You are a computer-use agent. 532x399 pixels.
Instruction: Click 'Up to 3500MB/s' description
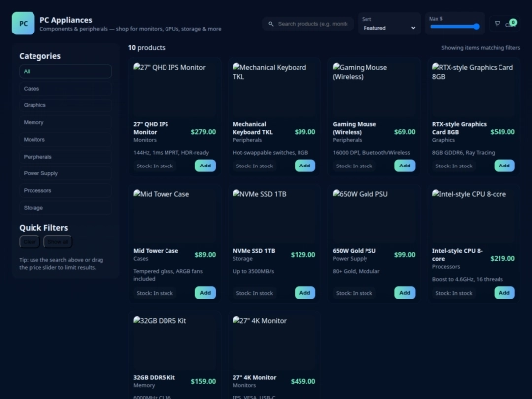point(253,271)
